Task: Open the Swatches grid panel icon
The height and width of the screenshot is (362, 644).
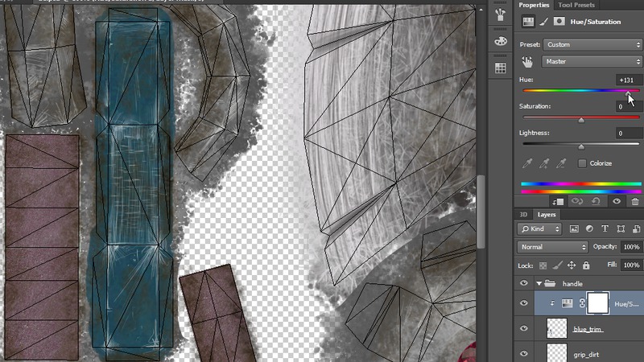Action: click(500, 68)
